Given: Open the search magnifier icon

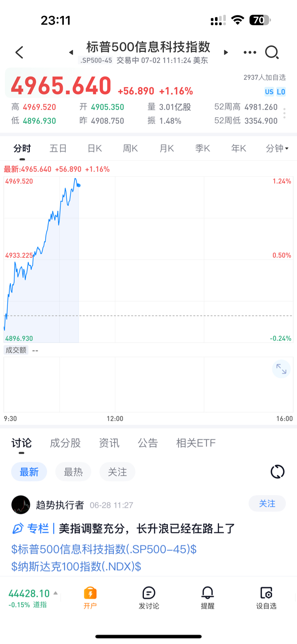Looking at the screenshot, I should pos(272,52).
